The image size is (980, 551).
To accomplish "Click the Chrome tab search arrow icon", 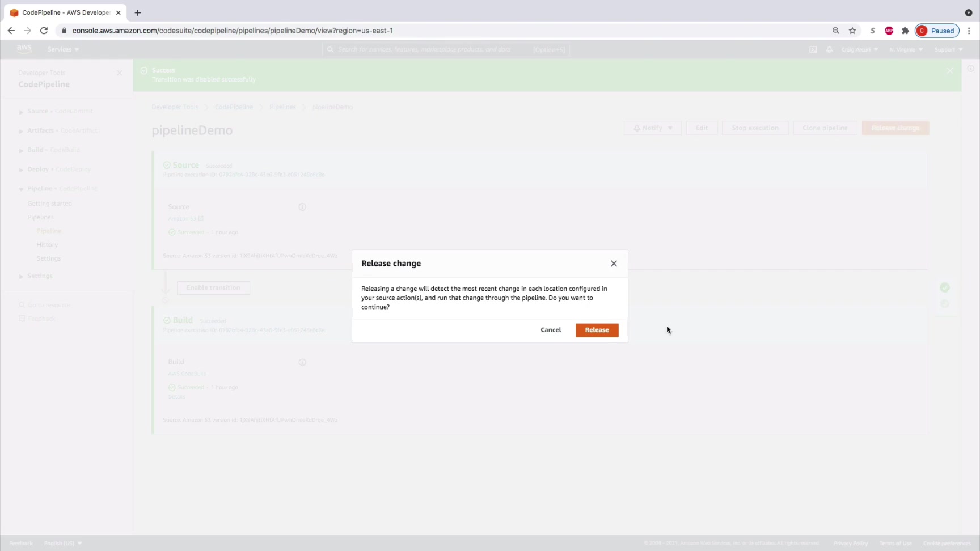I will (x=969, y=12).
